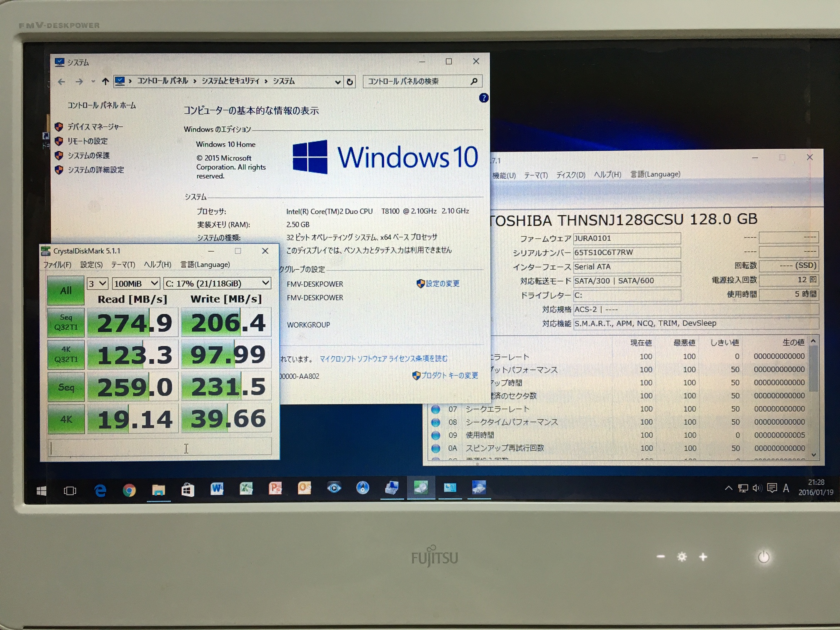Run the 4K Q32T1 benchmark

(66, 354)
